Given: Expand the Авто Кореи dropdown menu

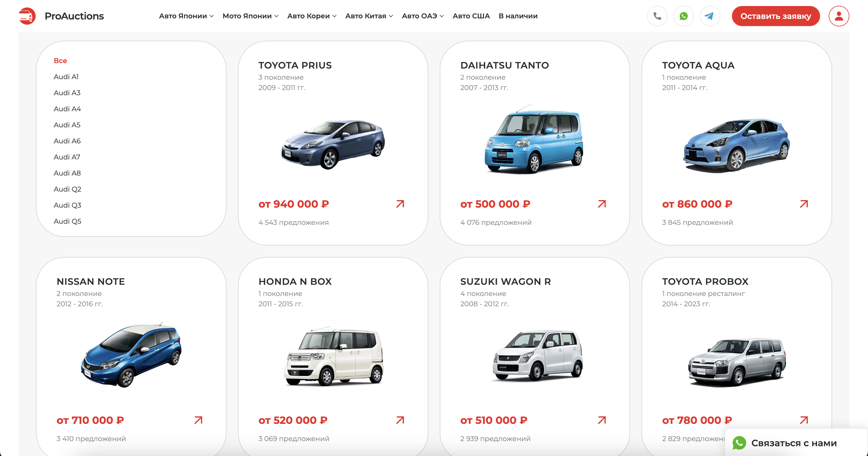Looking at the screenshot, I should pos(312,16).
